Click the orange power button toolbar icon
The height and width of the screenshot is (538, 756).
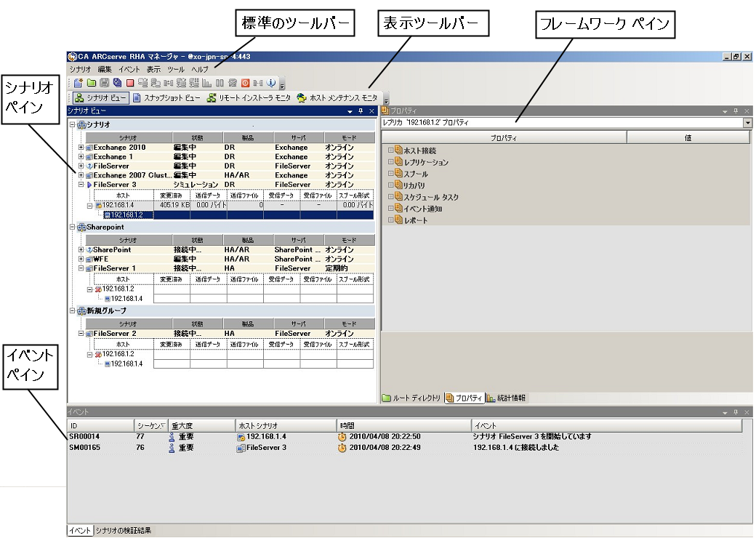(245, 84)
